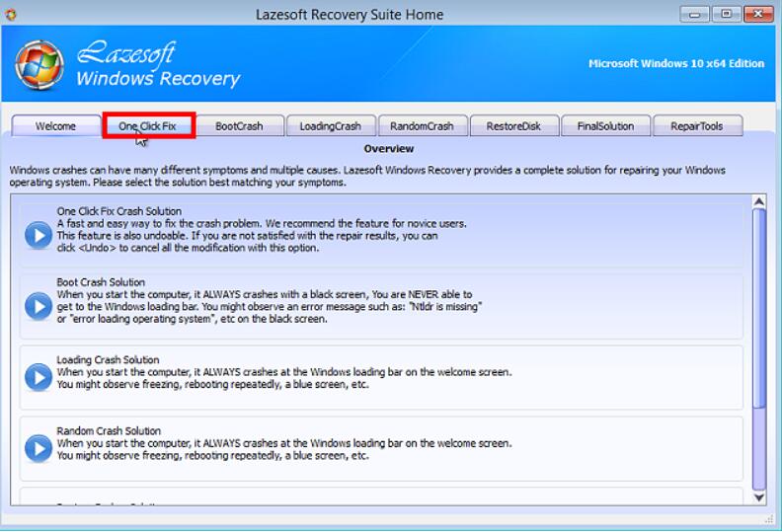The height and width of the screenshot is (532, 782).
Task: Click 'Microsoft Windows 10 x64 Edition' banner text
Action: [676, 64]
